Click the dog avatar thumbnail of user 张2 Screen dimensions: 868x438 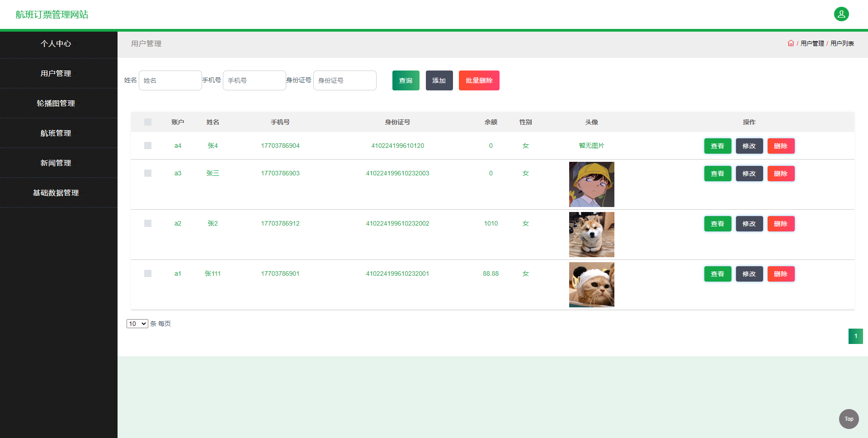(591, 234)
